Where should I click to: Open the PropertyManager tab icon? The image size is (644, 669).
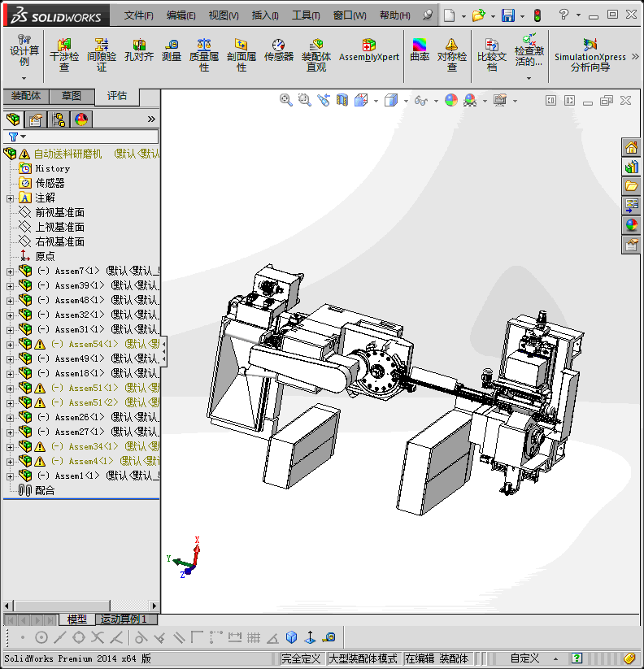(36, 119)
